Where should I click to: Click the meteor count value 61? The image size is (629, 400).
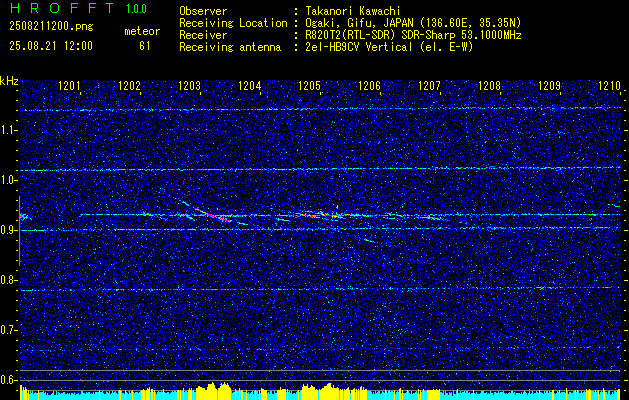(x=145, y=46)
